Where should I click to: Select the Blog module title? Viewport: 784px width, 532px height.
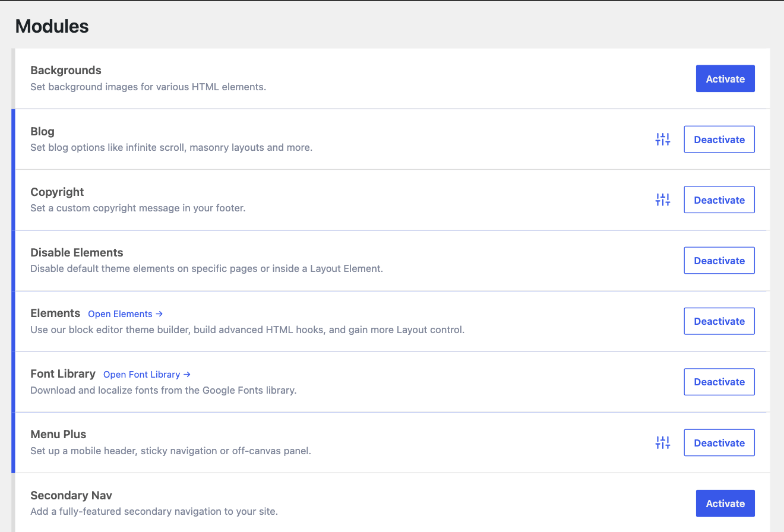pyautogui.click(x=42, y=131)
